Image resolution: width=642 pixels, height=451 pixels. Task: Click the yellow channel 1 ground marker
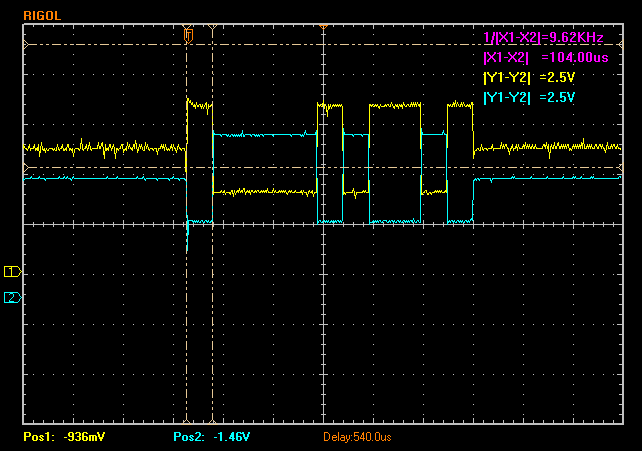click(13, 271)
